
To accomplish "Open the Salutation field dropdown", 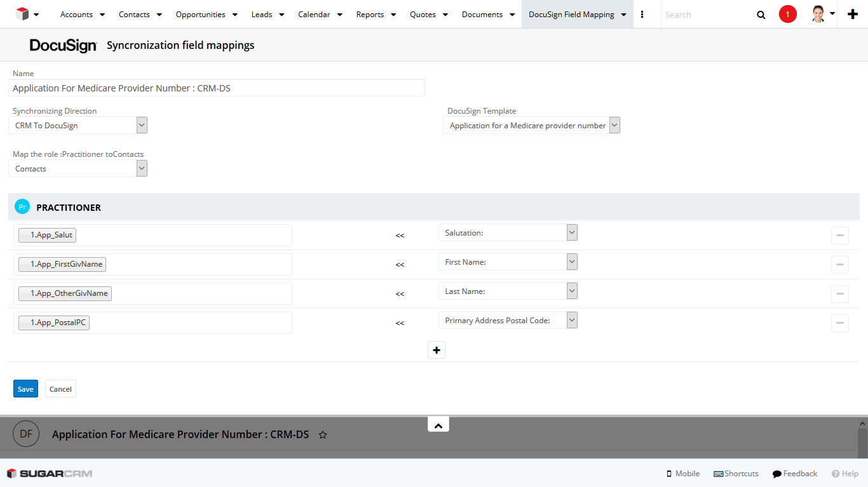I will pos(508,232).
